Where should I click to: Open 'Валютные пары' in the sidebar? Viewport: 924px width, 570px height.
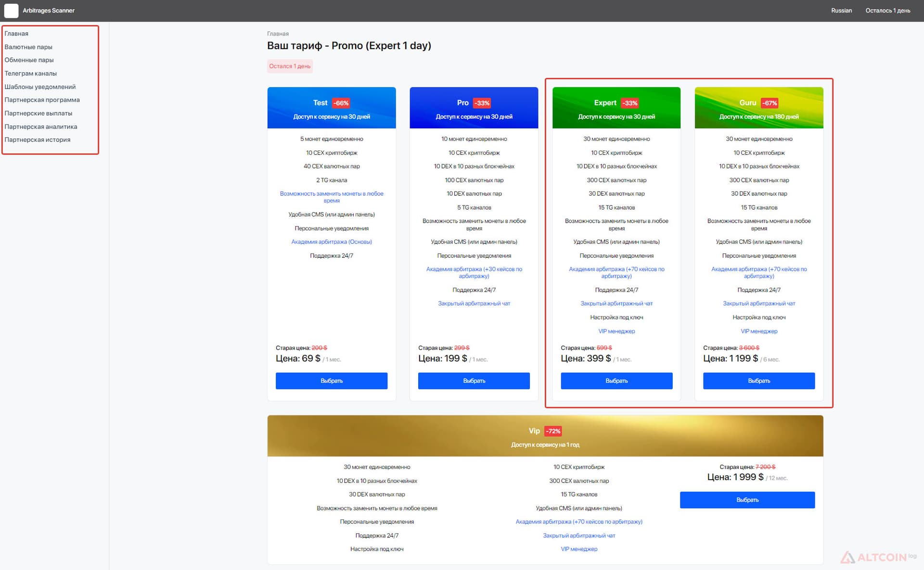tap(28, 47)
